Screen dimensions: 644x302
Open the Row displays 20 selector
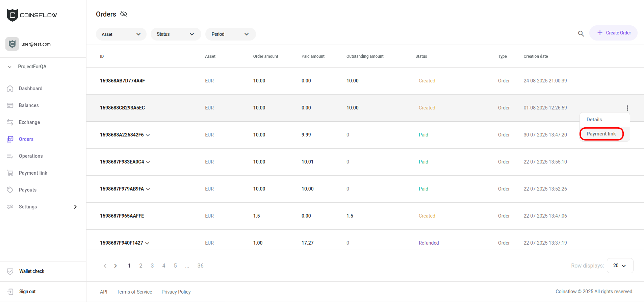pos(620,266)
